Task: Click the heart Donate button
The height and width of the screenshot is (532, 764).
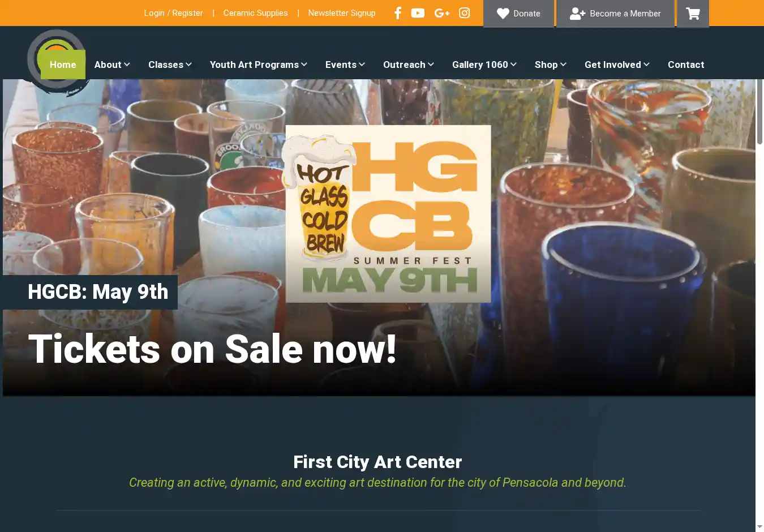Action: tap(518, 14)
